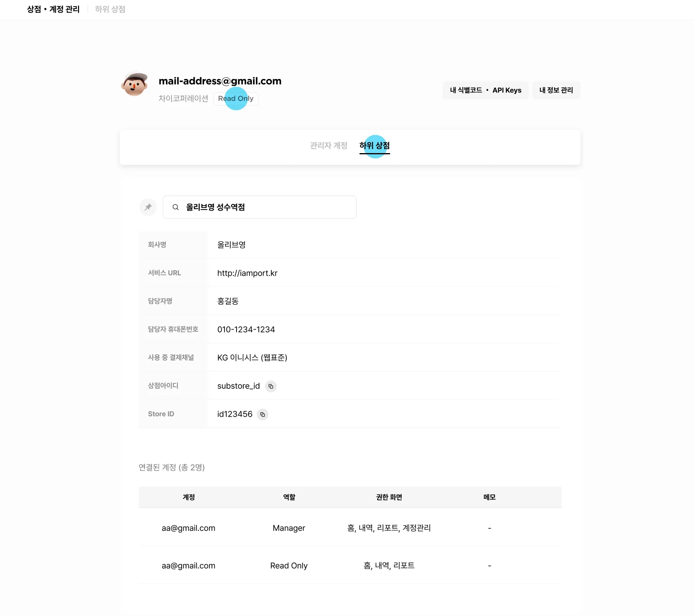Open the service URL http://iamport.kr
This screenshot has height=616, width=694.
(x=247, y=273)
